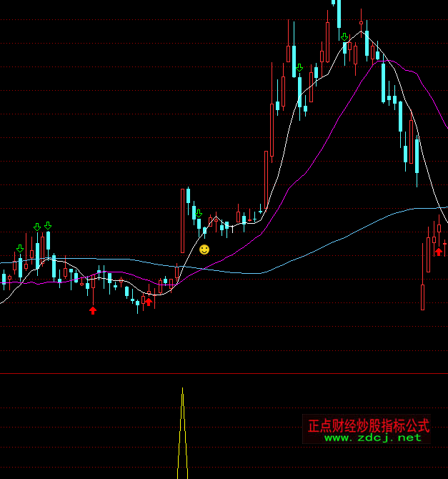This screenshot has width=448, height=479.
Task: Click the second green down arrow from the left
Action: 36,227
